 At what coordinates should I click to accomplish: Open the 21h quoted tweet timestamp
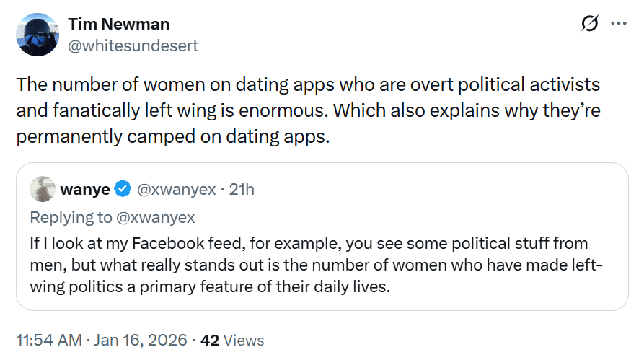pos(242,190)
